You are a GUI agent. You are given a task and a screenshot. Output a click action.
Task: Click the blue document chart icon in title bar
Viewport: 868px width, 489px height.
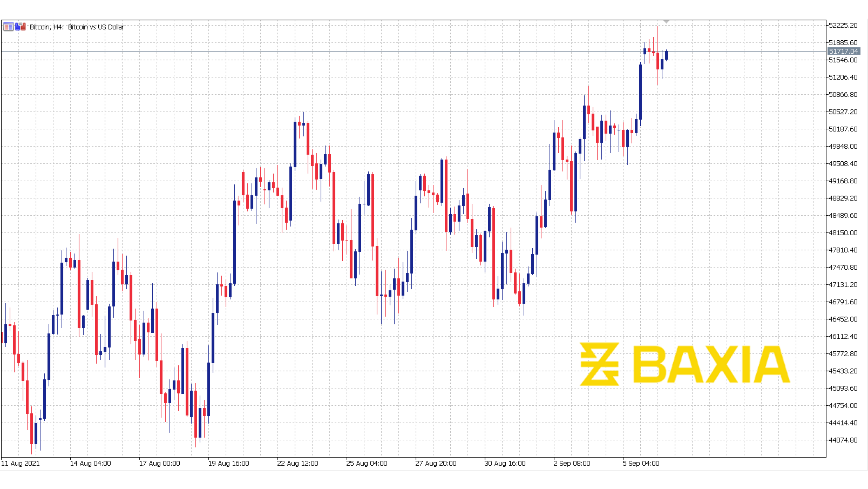(17, 27)
